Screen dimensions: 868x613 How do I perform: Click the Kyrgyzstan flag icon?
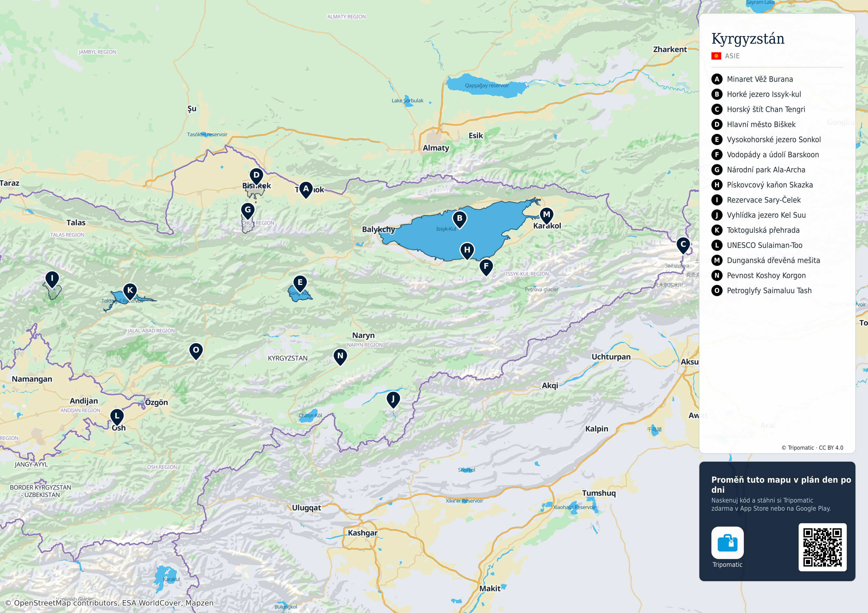point(716,56)
